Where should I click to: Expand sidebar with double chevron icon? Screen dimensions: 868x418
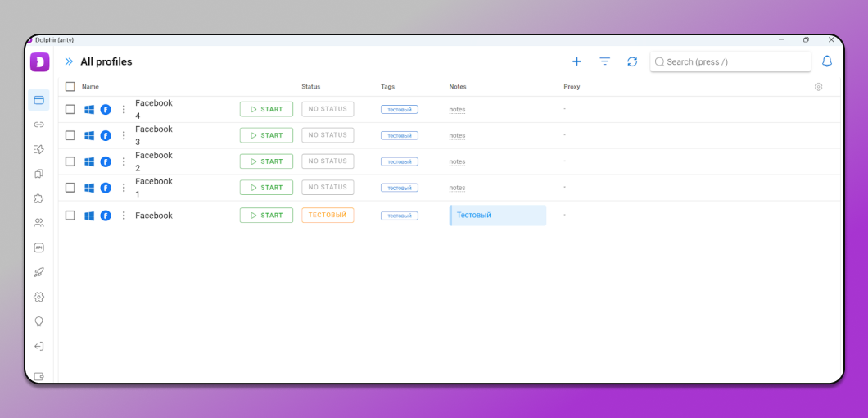click(x=69, y=61)
